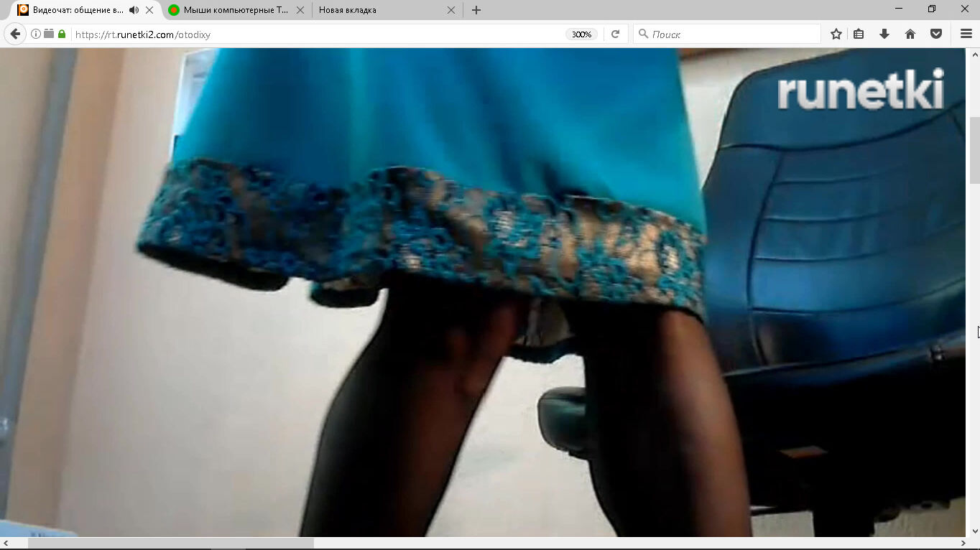Screen dimensions: 980x550
Task: Bookmark this page with the star
Action: point(836,34)
